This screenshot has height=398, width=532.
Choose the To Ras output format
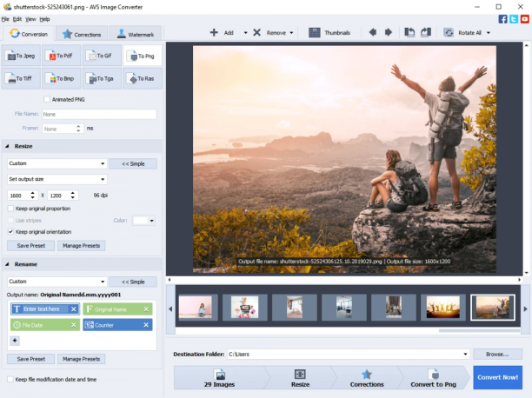click(x=143, y=78)
